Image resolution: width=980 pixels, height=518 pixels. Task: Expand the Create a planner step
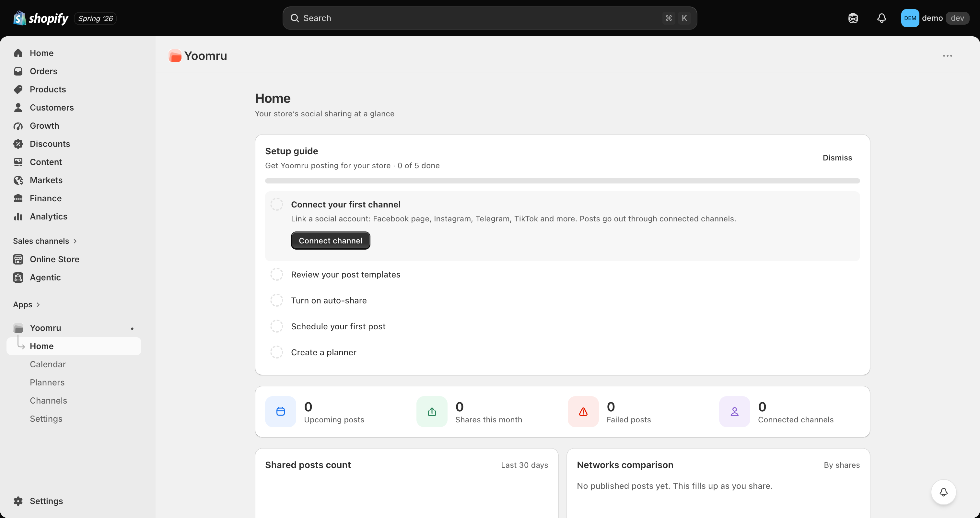tap(324, 352)
